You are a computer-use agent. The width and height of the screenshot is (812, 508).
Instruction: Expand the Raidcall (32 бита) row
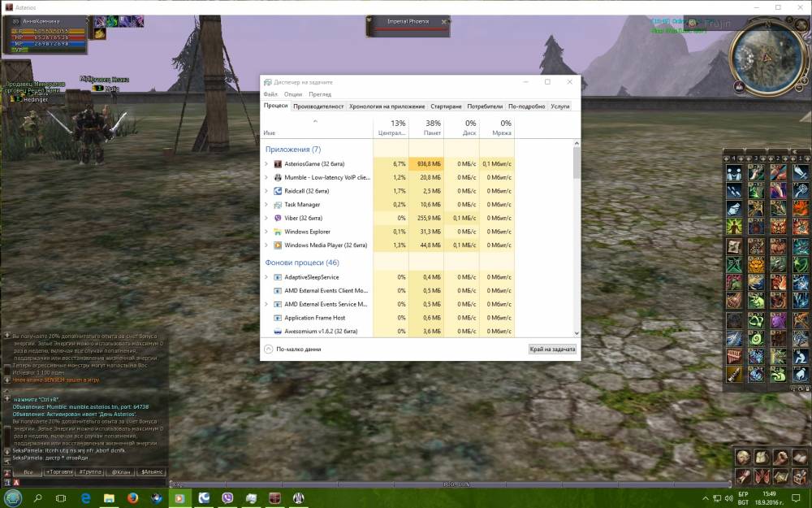266,191
